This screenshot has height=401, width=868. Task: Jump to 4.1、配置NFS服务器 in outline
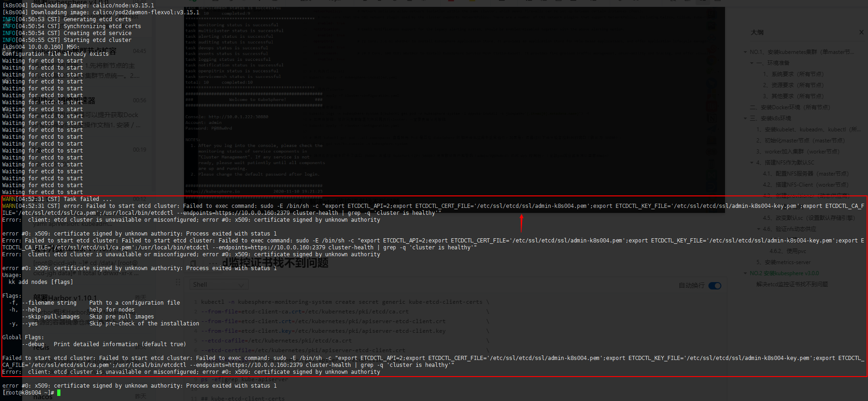click(805, 174)
